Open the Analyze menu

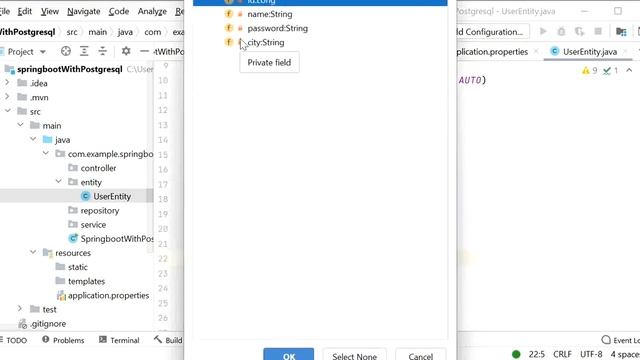[152, 11]
